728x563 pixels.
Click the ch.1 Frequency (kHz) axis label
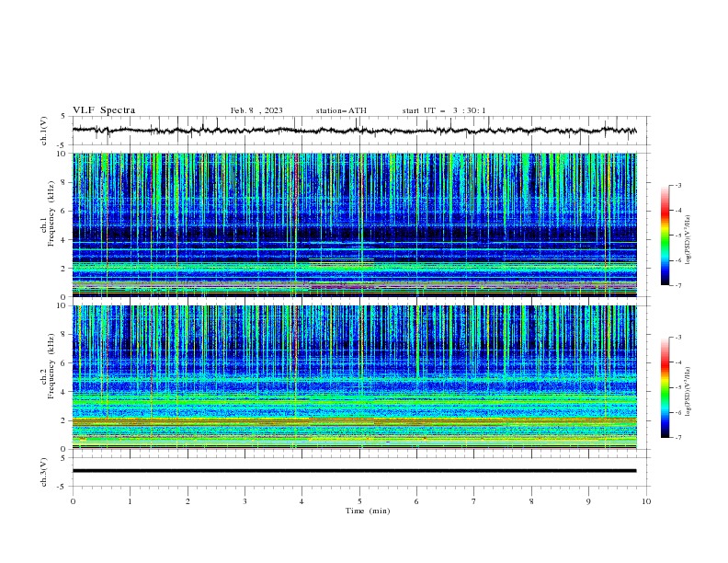coord(48,213)
